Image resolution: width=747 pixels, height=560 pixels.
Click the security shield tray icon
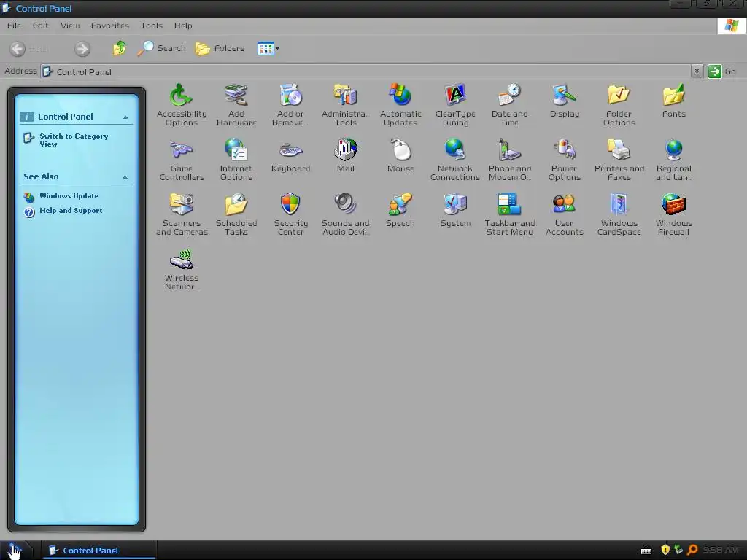pos(665,550)
